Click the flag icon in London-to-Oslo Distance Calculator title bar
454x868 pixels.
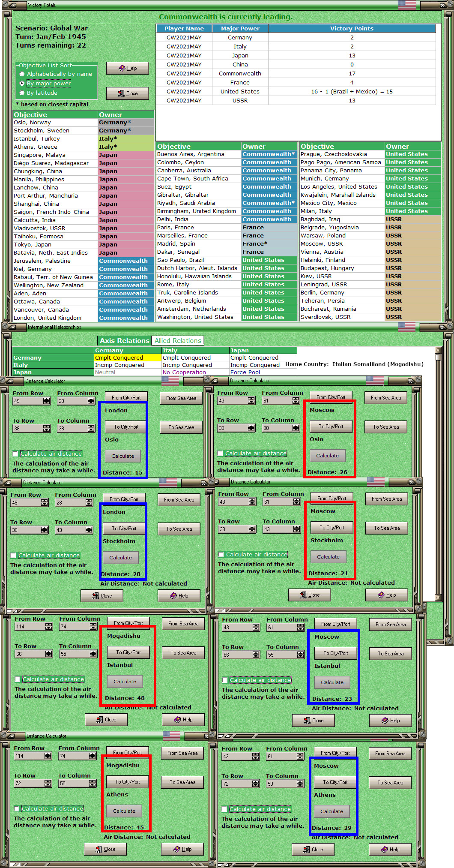click(x=170, y=381)
